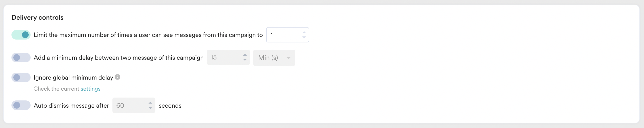The image size is (644, 128).
Task: Increase the campaign message limit value
Action: (x=304, y=32)
